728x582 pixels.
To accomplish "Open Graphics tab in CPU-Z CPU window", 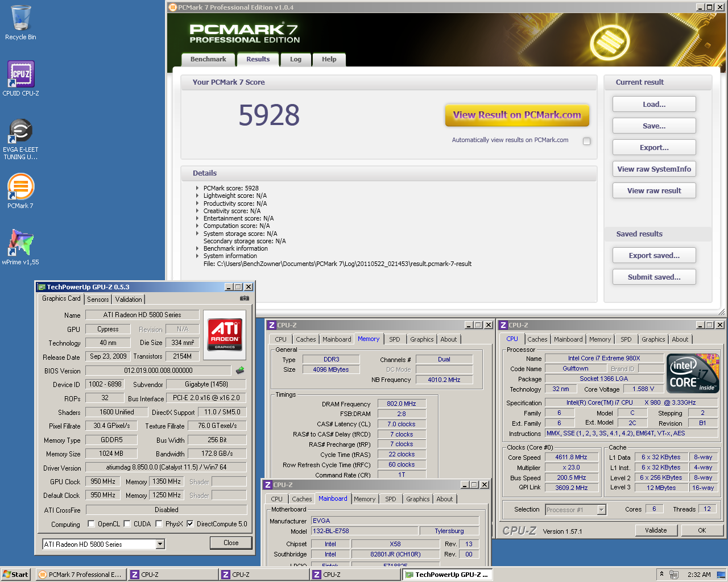I will click(x=653, y=339).
